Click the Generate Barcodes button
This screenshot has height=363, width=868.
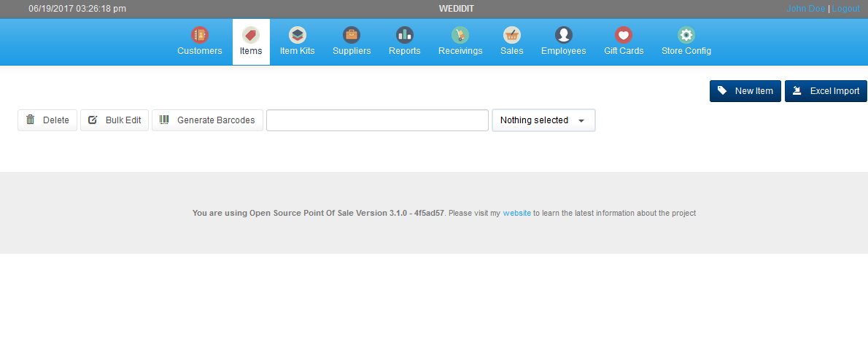(x=208, y=120)
